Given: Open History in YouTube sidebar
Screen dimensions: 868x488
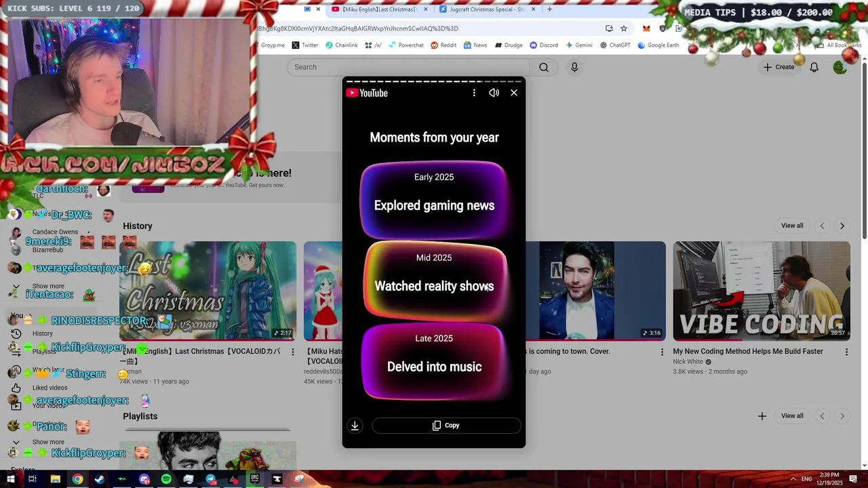Looking at the screenshot, I should (x=41, y=333).
